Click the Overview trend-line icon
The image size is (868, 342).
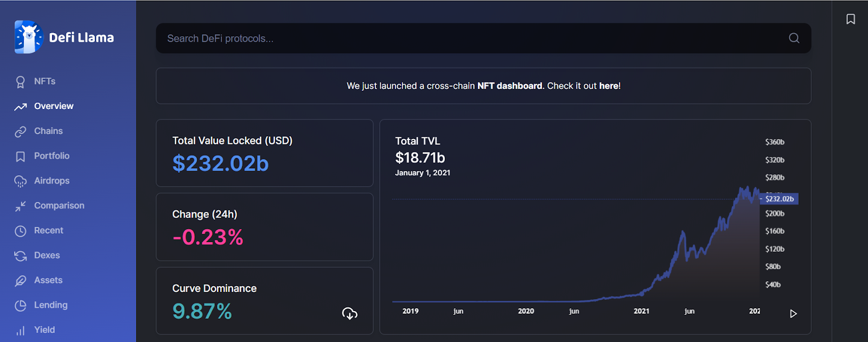click(21, 107)
